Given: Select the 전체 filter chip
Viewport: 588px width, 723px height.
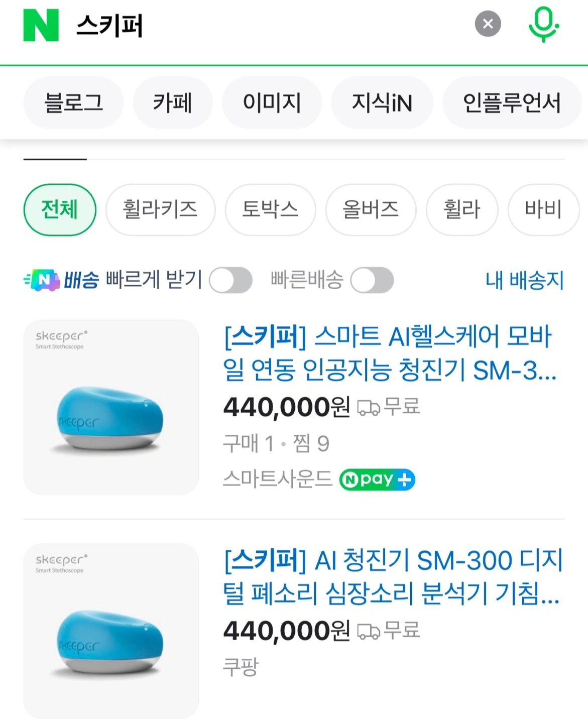Looking at the screenshot, I should click(60, 210).
